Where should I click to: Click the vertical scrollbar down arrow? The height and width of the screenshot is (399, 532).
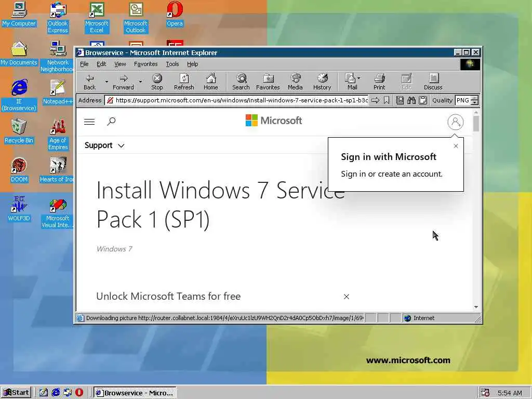point(476,307)
